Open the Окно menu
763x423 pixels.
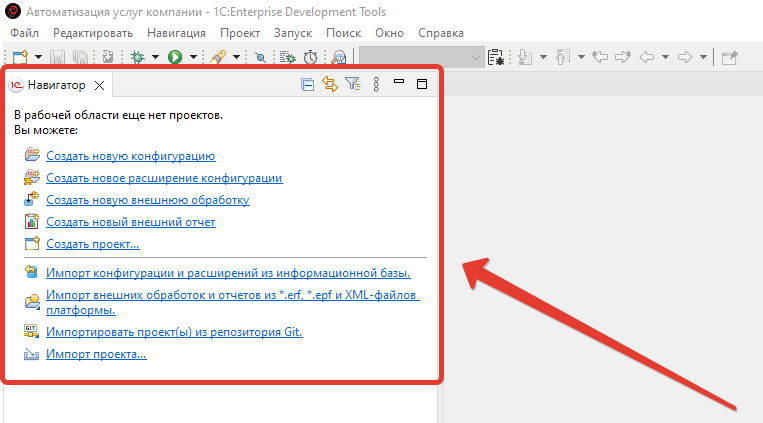pyautogui.click(x=389, y=33)
